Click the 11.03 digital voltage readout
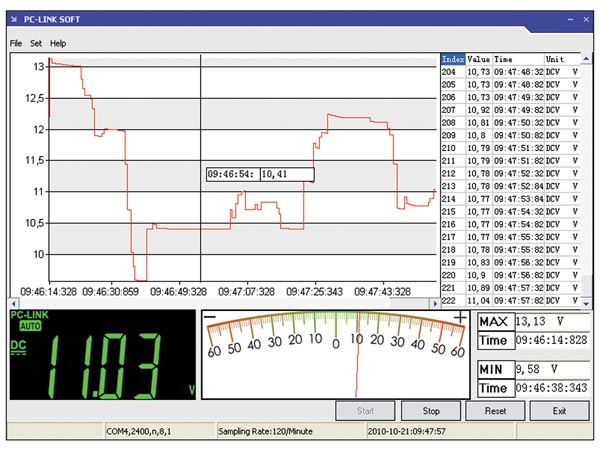Viewport: 600px width, 450px height. coord(103,366)
